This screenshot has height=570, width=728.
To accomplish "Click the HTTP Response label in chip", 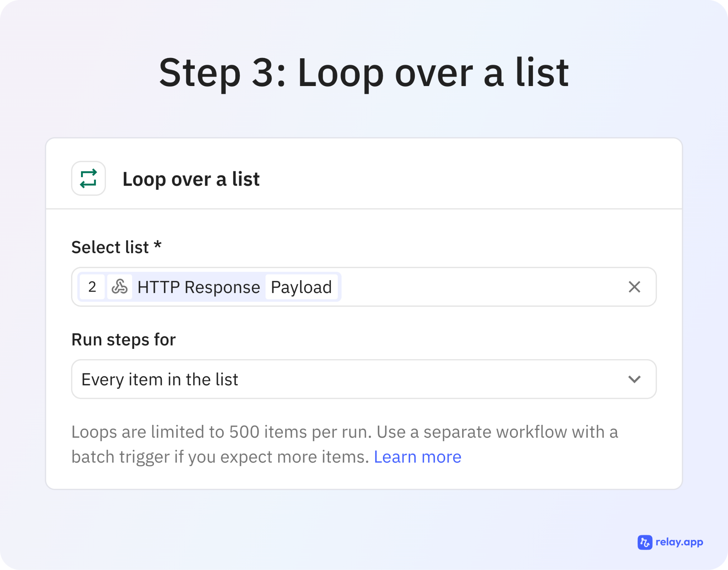I will (x=199, y=287).
